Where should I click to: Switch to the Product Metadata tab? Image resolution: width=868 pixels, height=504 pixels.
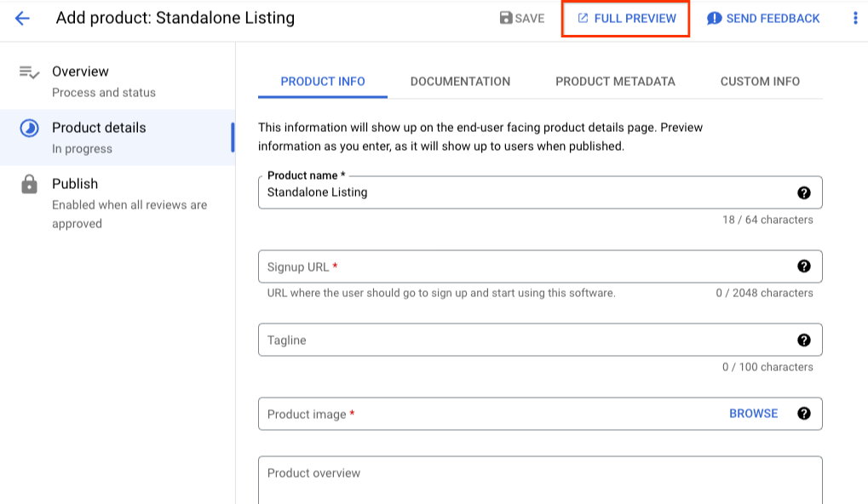pos(615,82)
